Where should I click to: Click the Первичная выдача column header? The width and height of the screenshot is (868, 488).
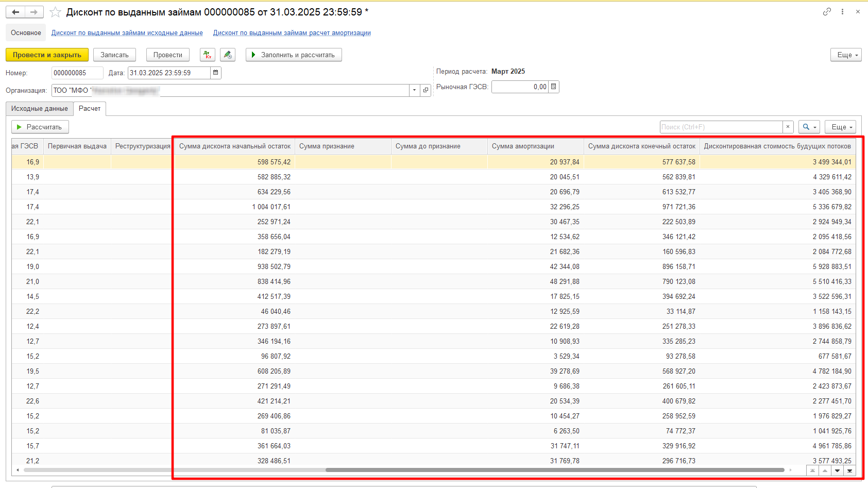77,146
